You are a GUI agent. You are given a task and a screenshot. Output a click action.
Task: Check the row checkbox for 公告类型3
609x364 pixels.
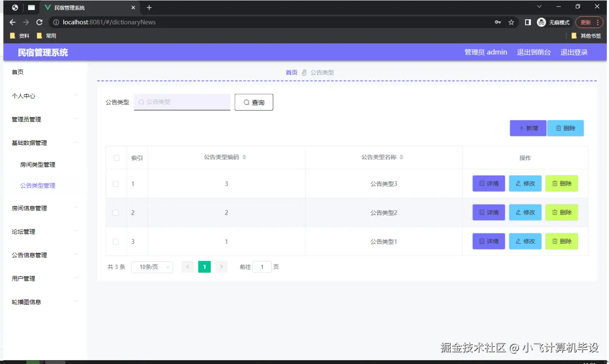pos(116,183)
